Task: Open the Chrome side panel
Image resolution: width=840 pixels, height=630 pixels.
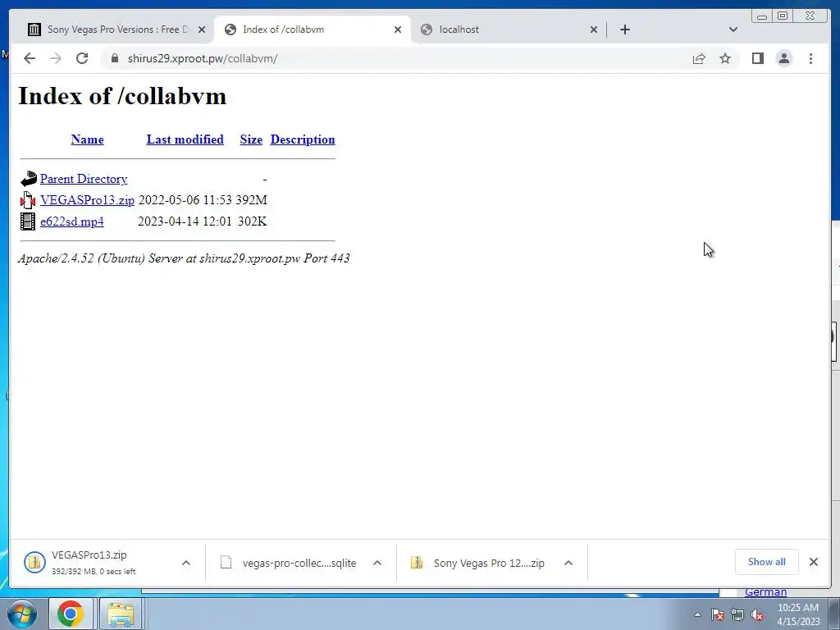Action: (x=757, y=58)
